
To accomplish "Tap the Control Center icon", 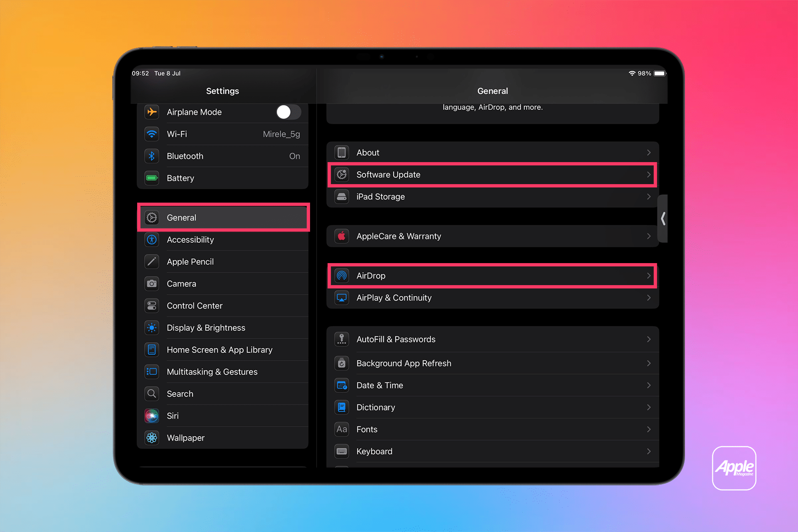I will click(152, 305).
